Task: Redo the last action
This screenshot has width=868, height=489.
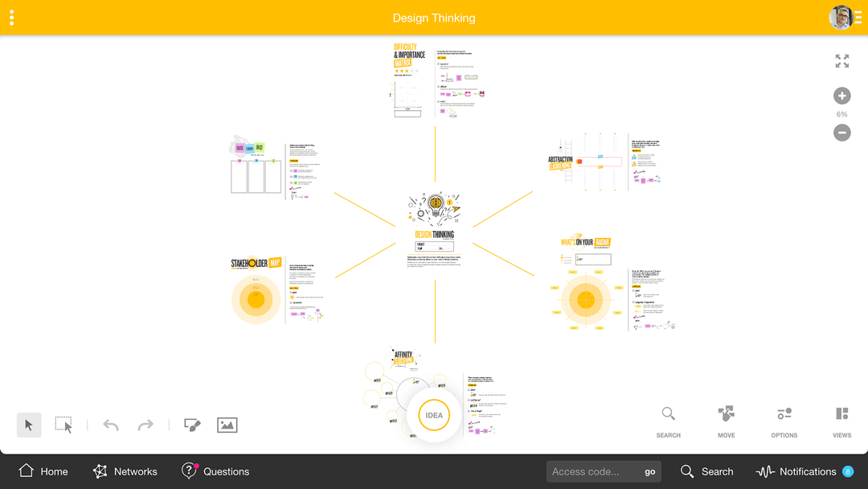Action: (145, 425)
